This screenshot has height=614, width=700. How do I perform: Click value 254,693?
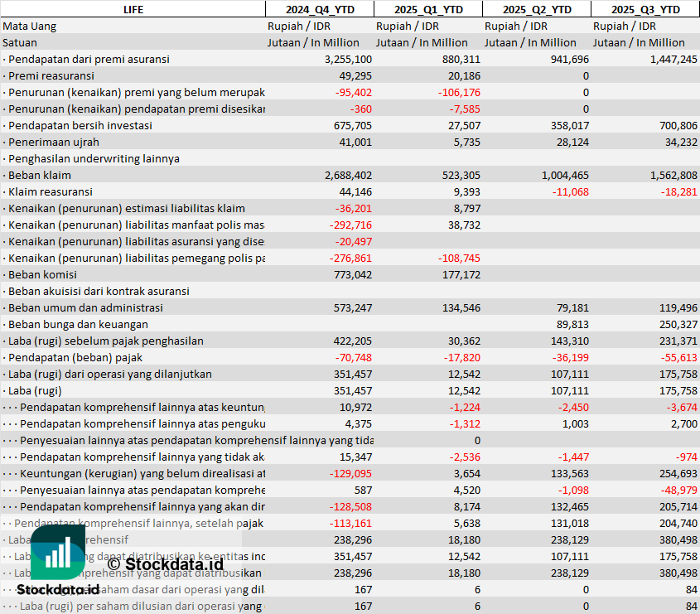678,473
